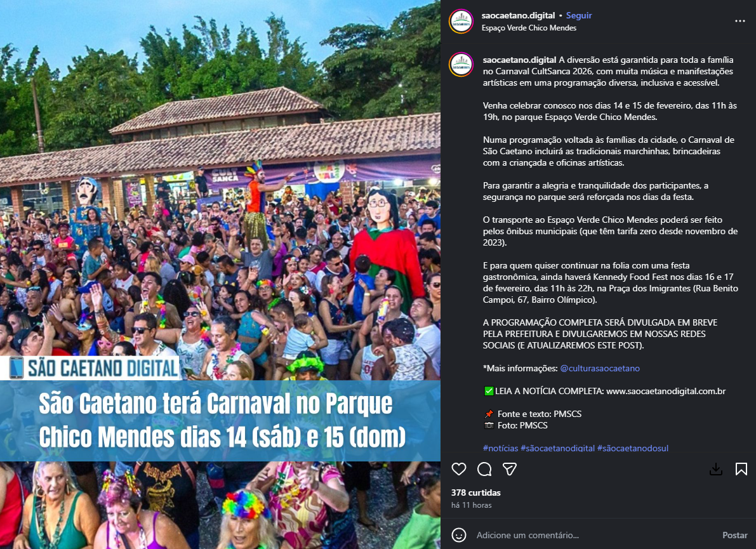This screenshot has height=549, width=756.
Task: Open the #sãocaetanodigital hashtag
Action: (558, 448)
